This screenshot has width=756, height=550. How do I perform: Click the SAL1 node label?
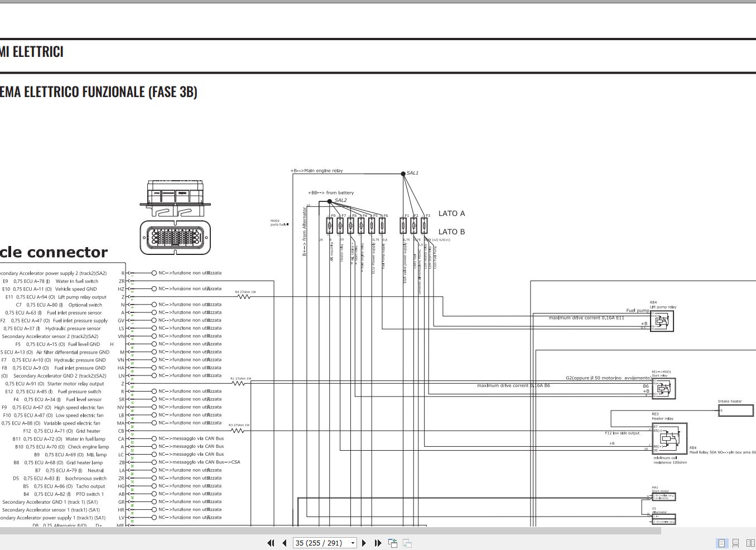[x=412, y=173]
